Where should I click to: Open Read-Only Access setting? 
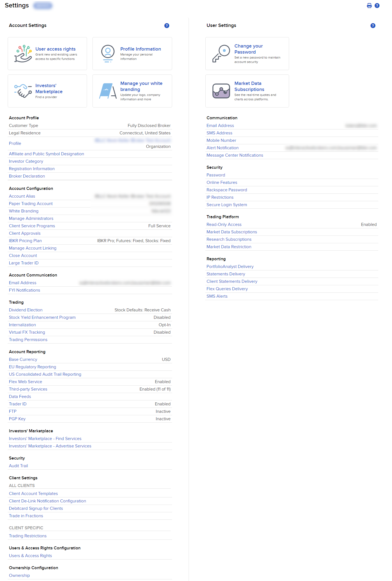(224, 225)
